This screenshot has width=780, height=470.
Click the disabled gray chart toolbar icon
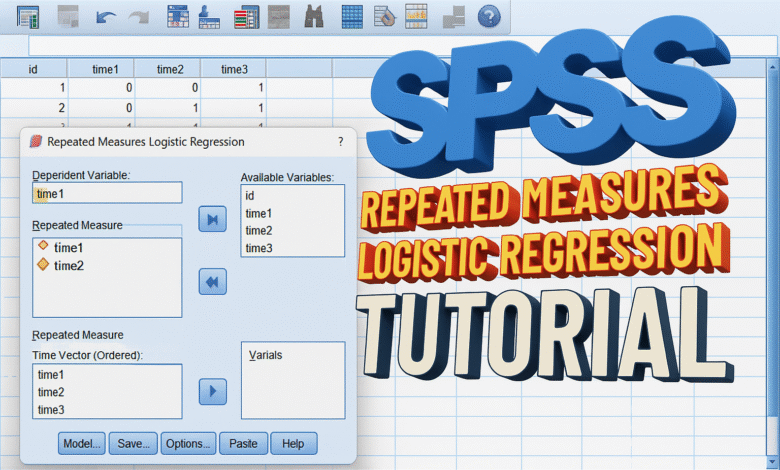279,16
